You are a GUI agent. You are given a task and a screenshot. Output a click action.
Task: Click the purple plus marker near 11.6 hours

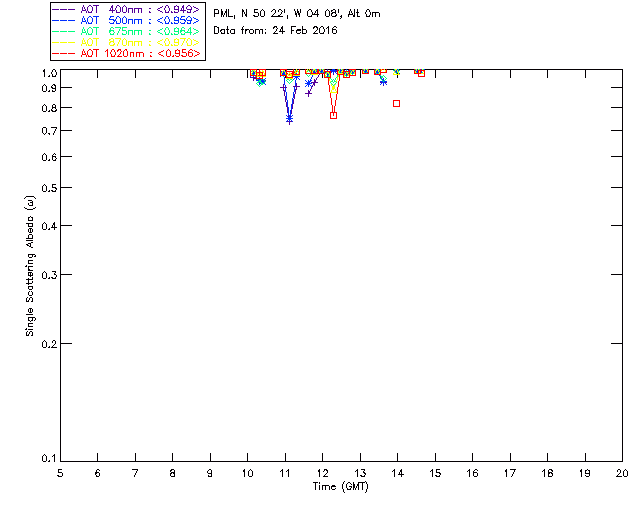309,93
